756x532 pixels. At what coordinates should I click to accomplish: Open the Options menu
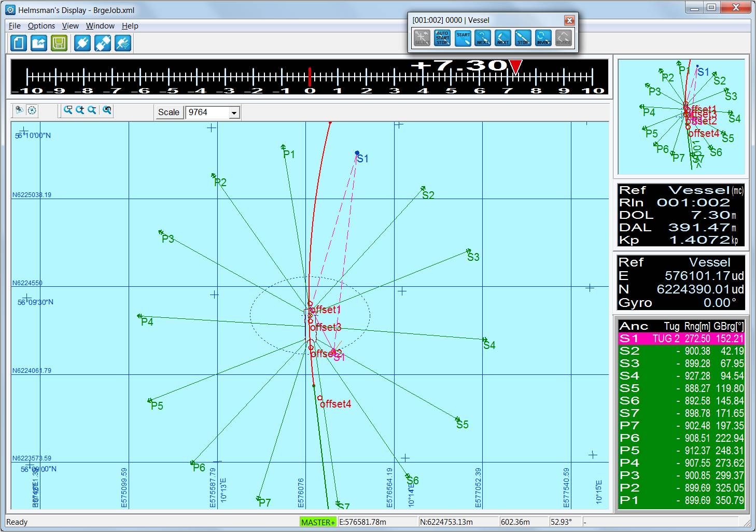coord(41,26)
